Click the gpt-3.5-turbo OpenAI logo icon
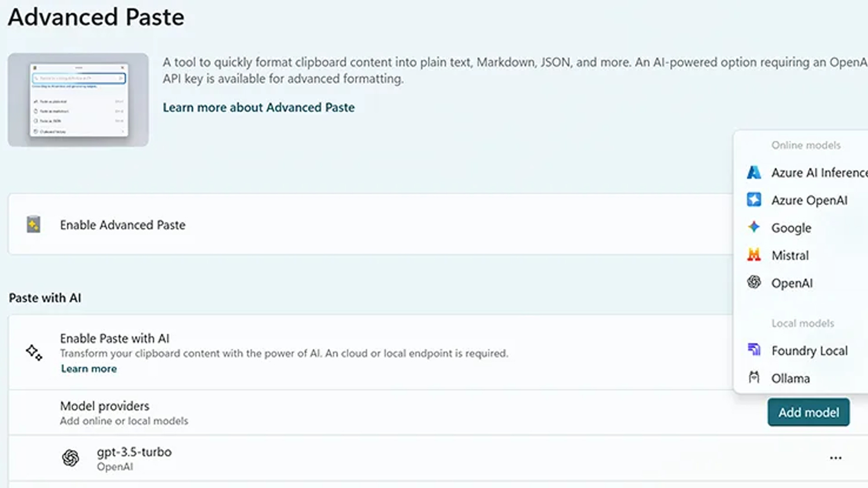868x488 pixels. pos(71,458)
